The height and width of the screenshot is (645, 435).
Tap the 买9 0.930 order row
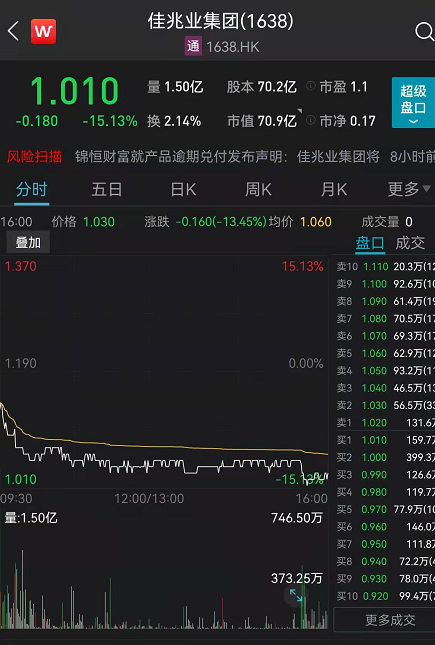point(385,578)
